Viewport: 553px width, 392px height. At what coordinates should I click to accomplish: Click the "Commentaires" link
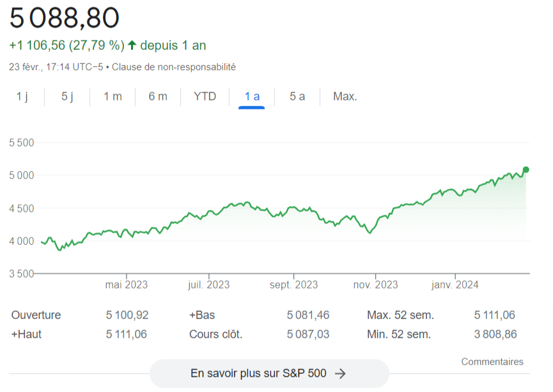492,361
